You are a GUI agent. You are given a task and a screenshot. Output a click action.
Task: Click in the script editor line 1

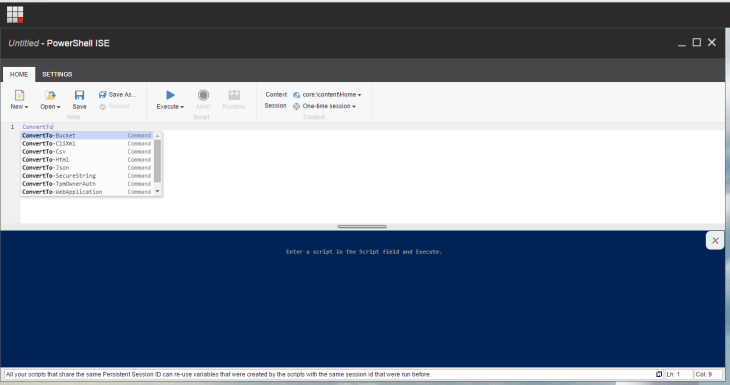point(372,127)
